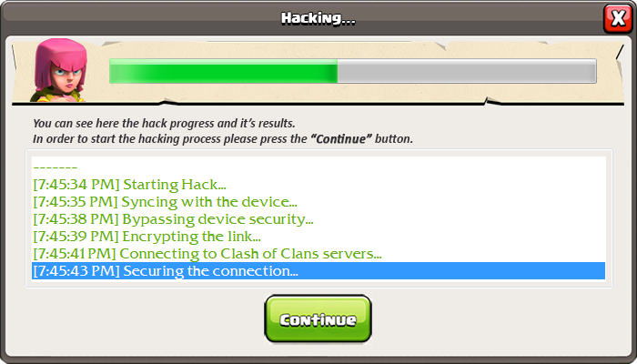The width and height of the screenshot is (637, 364).
Task: Click the pink-haired Archer avatar icon
Action: coord(59,70)
